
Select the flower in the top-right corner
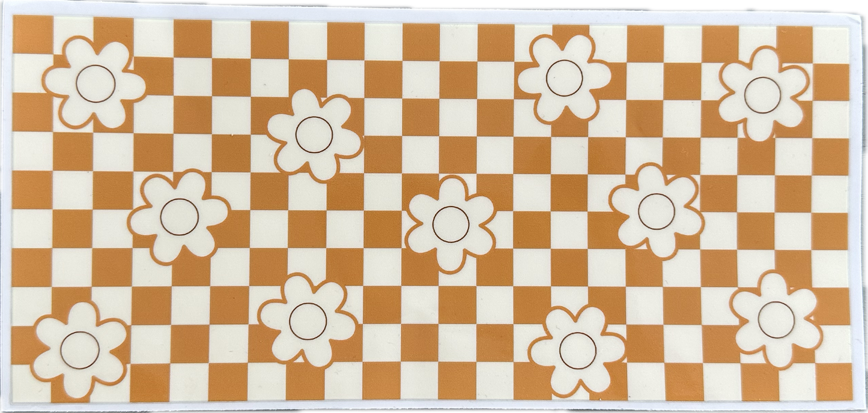click(x=763, y=94)
